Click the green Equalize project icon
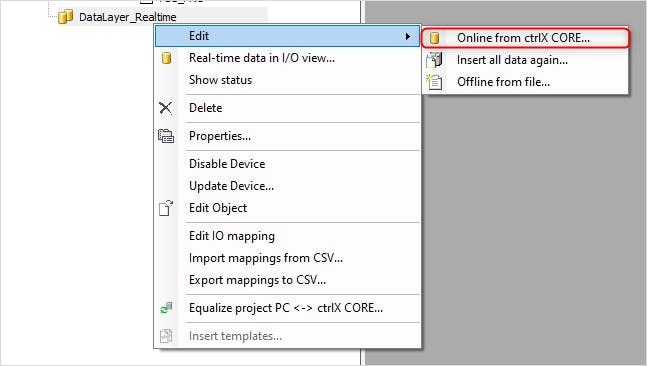The width and height of the screenshot is (647, 366). coord(166,308)
